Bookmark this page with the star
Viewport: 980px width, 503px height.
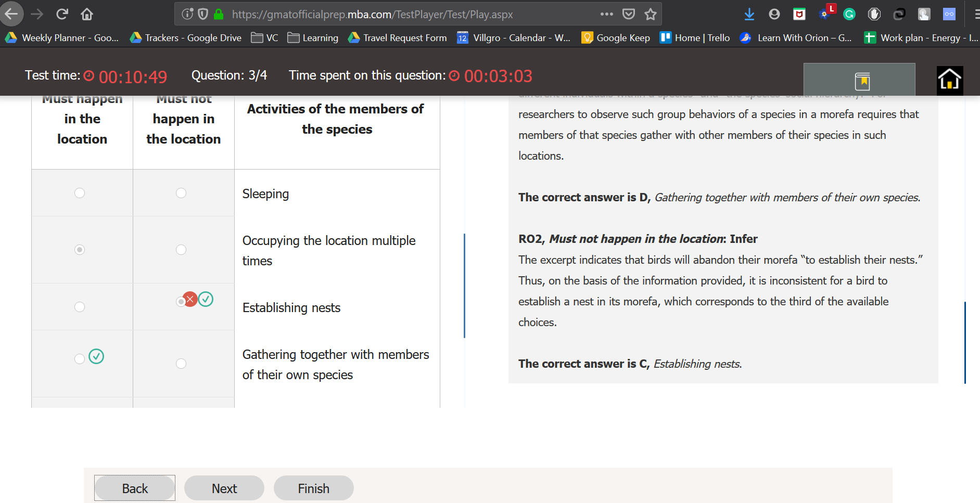coord(651,14)
